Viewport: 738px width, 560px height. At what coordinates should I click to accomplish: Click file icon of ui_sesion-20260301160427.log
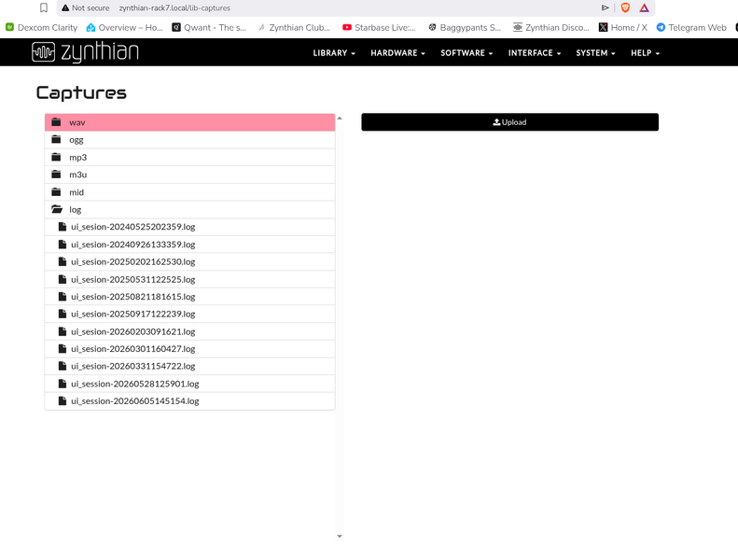(63, 348)
